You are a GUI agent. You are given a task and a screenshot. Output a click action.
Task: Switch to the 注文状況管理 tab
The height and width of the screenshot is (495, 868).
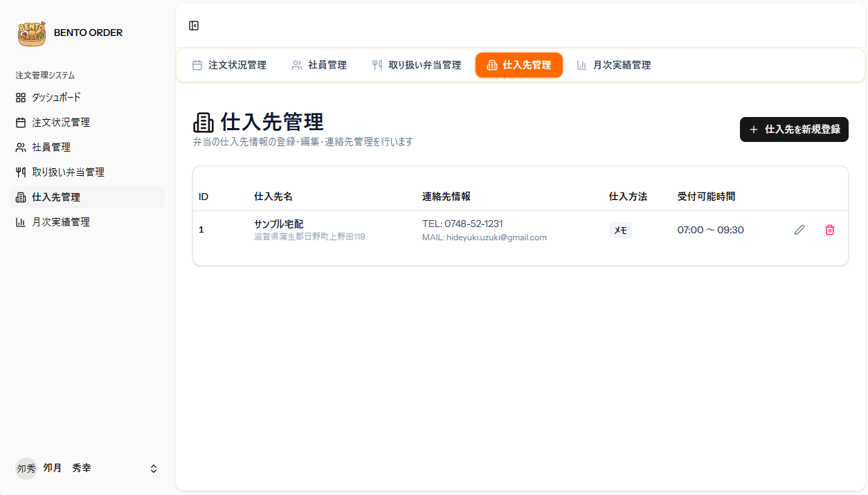(x=228, y=65)
